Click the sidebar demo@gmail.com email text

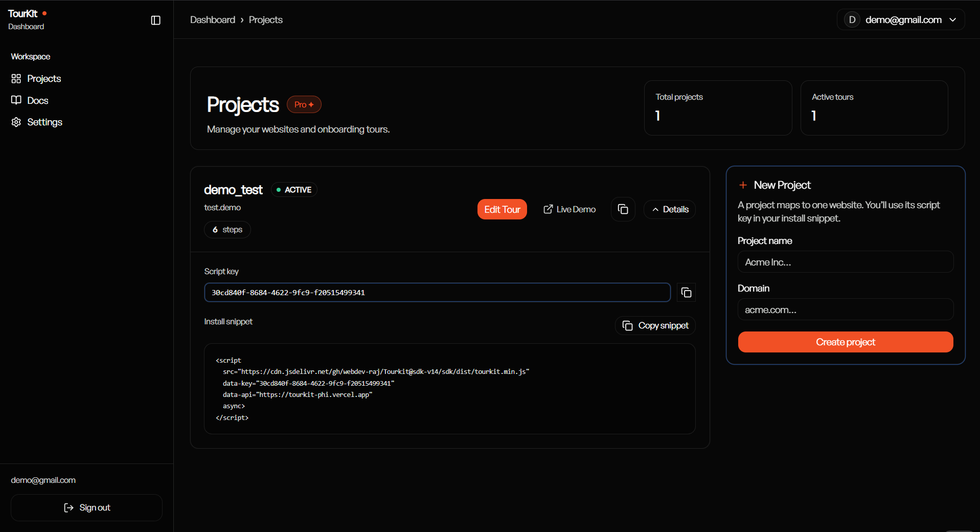[43, 480]
